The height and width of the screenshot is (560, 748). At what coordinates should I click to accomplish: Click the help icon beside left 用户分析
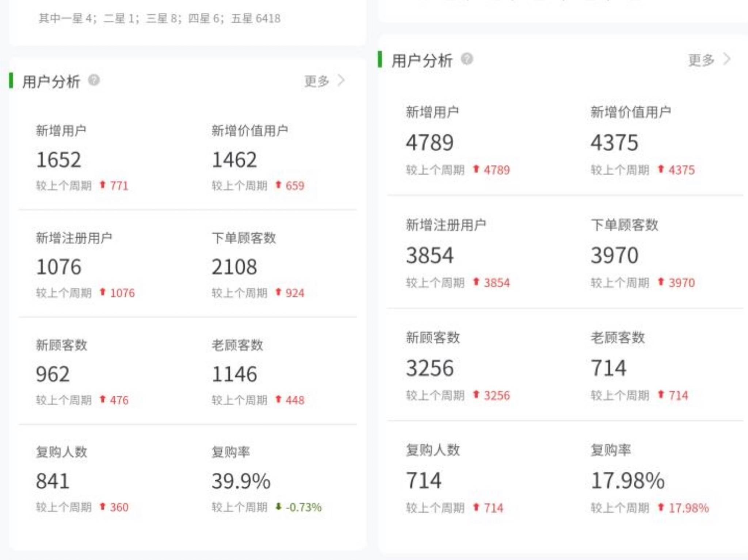[94, 80]
